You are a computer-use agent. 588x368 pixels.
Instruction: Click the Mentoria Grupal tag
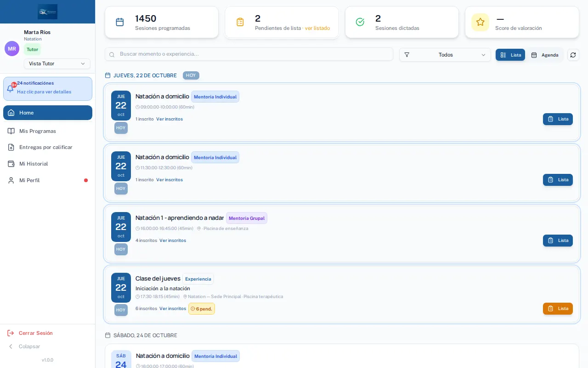coord(247,218)
